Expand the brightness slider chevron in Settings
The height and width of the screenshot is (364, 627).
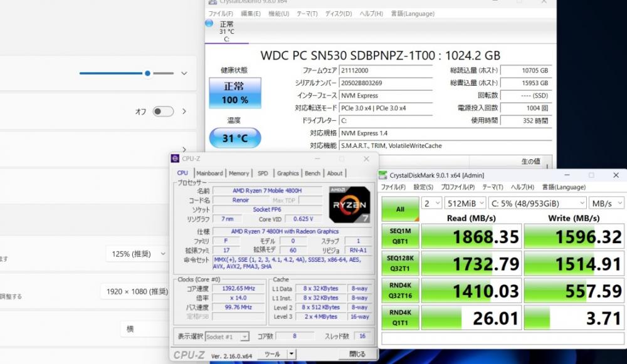pos(184,73)
